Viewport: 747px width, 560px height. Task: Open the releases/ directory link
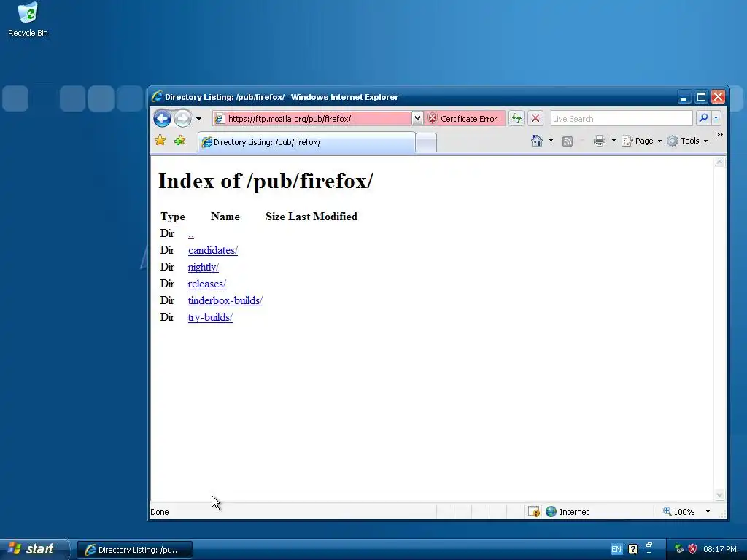coord(207,284)
